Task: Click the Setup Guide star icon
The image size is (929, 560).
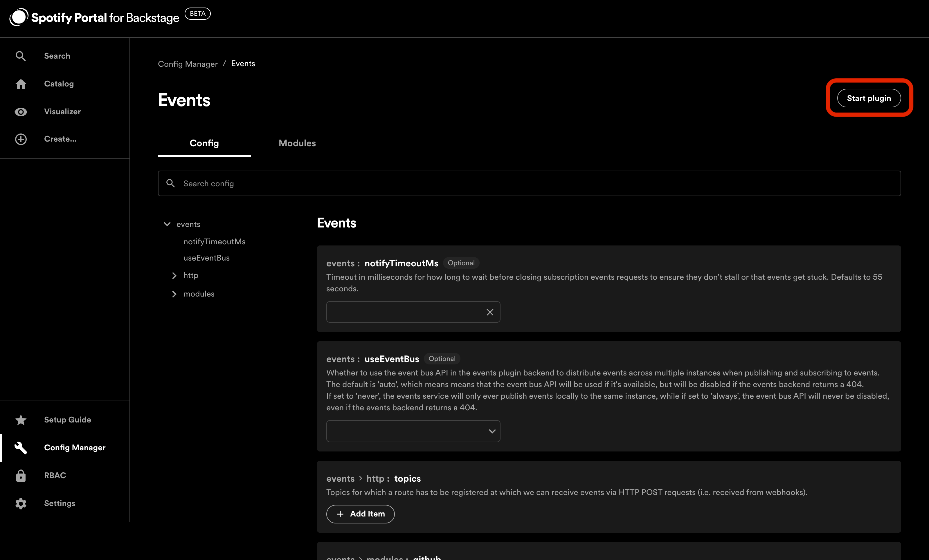Action: [x=21, y=420]
